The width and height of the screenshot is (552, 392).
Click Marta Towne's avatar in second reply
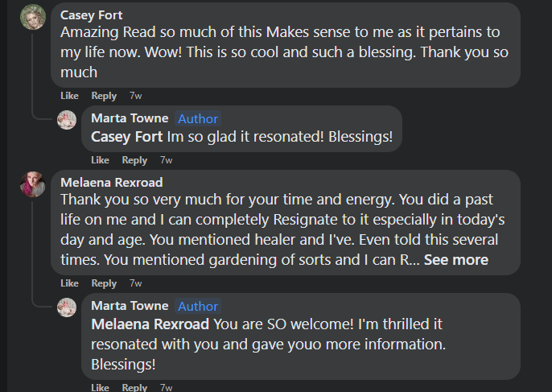tap(68, 307)
